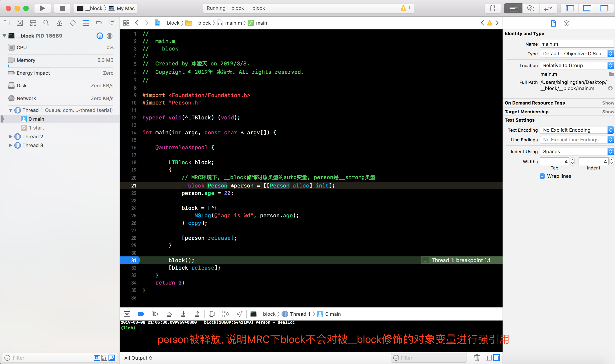Show the Quick Help inspector
Image resolution: width=615 pixels, height=364 pixels.
pyautogui.click(x=566, y=23)
